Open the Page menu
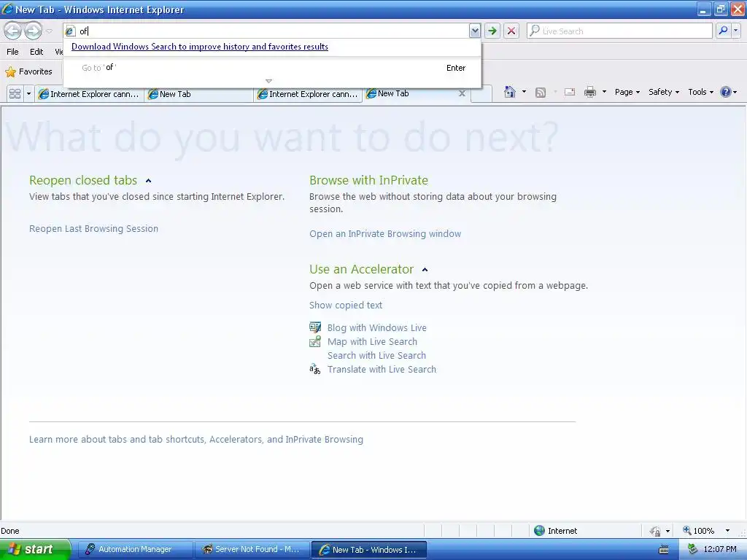This screenshot has width=747, height=560. (627, 92)
